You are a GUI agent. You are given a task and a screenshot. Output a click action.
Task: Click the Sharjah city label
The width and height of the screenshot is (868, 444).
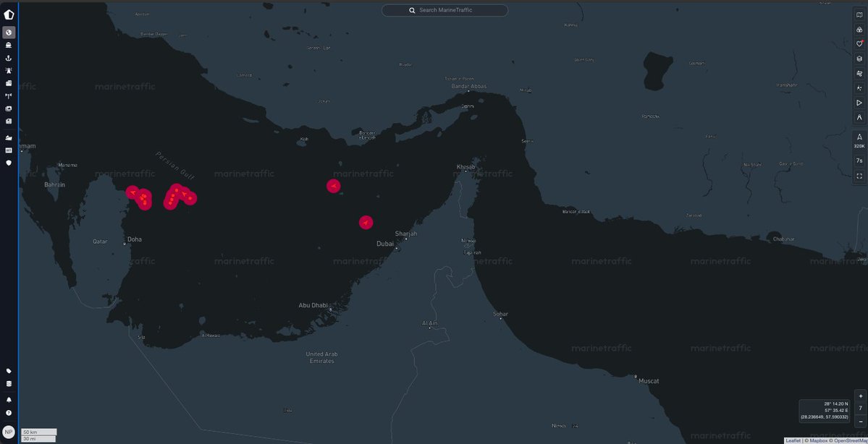click(x=406, y=234)
